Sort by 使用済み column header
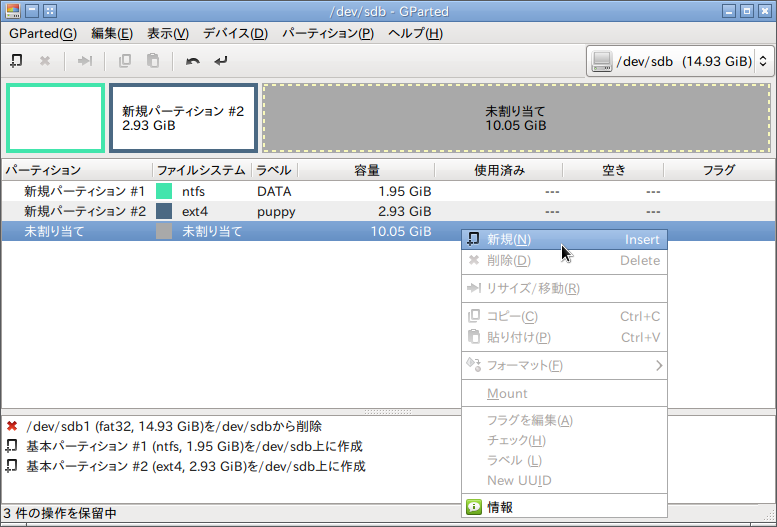Image resolution: width=777 pixels, height=527 pixels. click(x=499, y=170)
